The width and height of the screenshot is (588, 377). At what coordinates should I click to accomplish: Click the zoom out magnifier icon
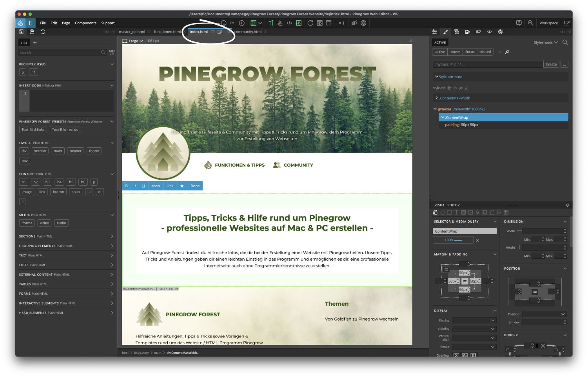223,23
